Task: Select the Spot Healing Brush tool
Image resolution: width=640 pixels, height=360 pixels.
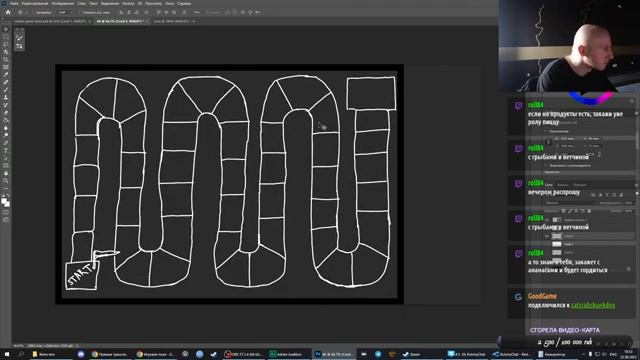Action: point(6,82)
